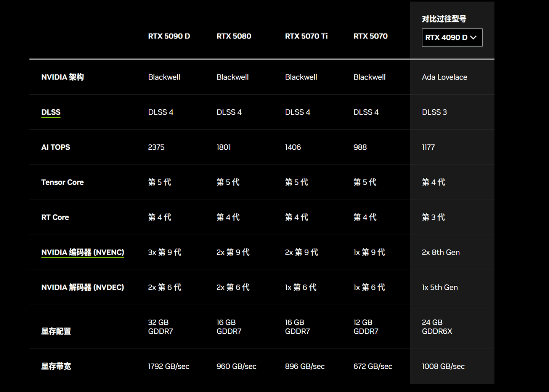Screen dimensions: 549x392
Task: Select 2x 第 6 代 under RTX 5080
Action: [233, 287]
